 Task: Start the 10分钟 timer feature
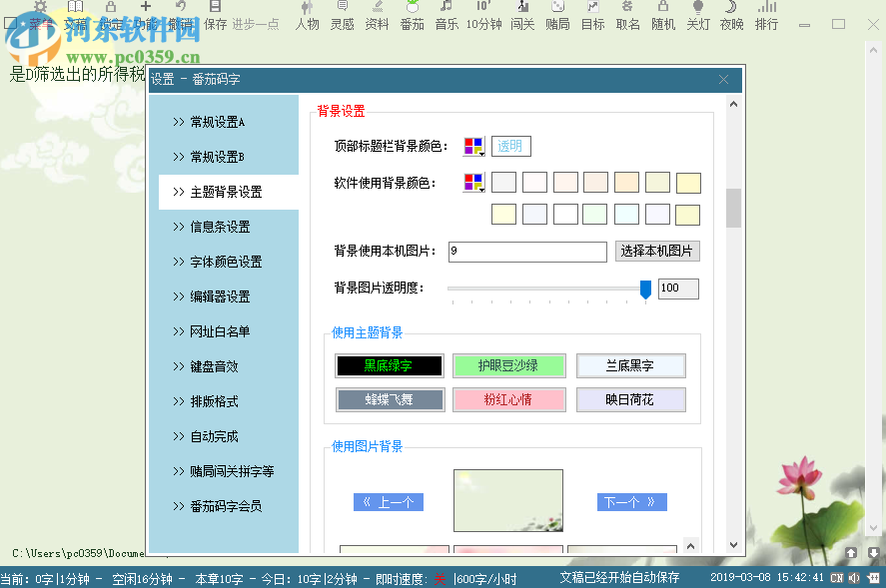click(485, 18)
